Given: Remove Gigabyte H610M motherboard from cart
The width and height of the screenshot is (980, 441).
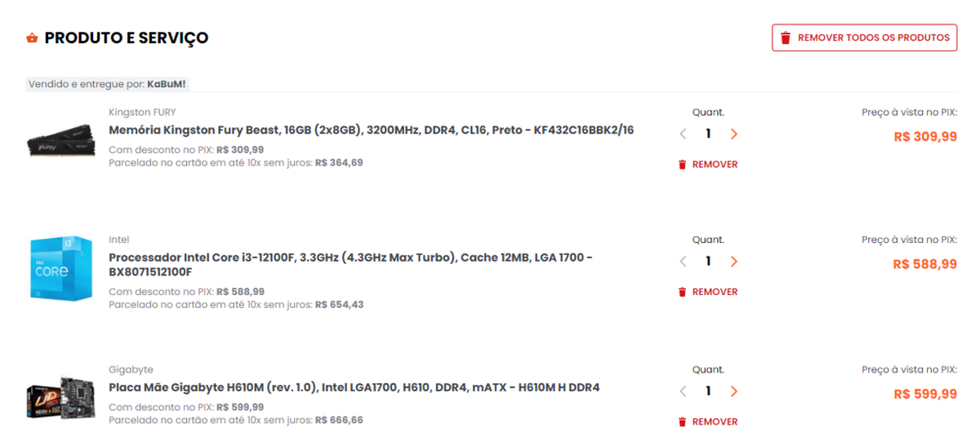Looking at the screenshot, I should (x=708, y=421).
